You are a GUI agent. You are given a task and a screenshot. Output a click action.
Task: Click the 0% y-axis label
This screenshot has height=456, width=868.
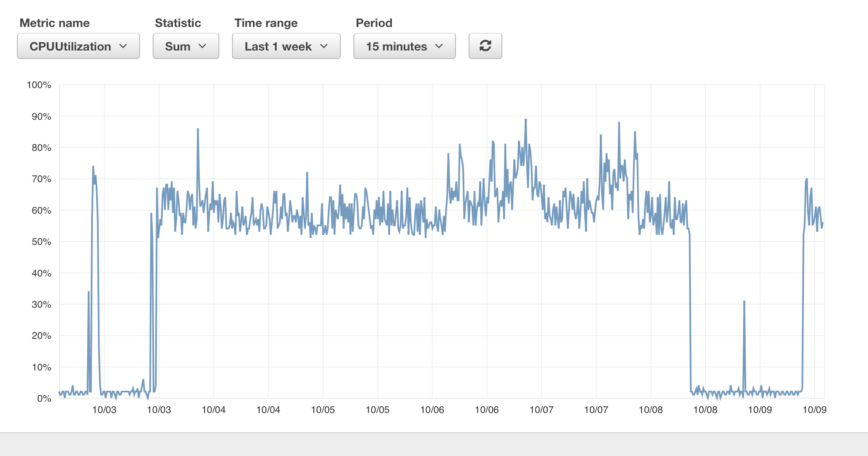pyautogui.click(x=44, y=398)
